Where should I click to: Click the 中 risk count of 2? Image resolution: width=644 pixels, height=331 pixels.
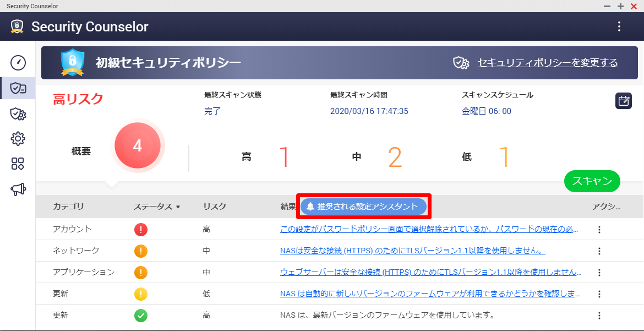coord(395,157)
